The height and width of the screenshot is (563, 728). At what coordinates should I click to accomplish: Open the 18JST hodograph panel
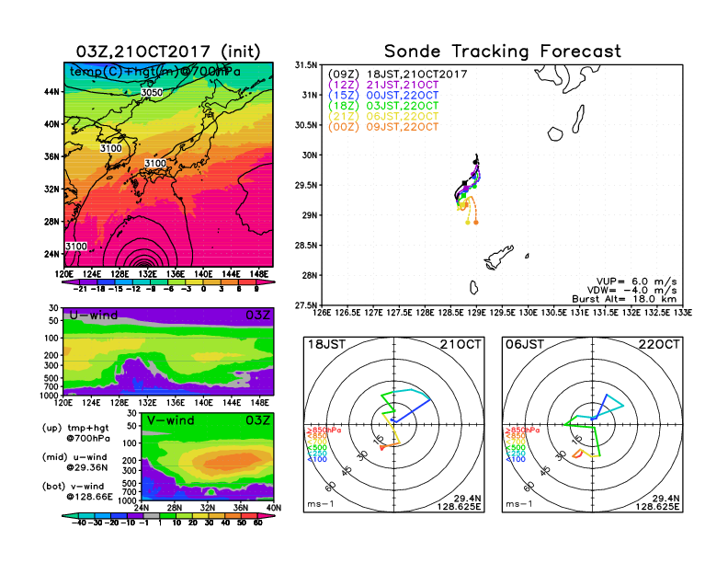pos(394,425)
